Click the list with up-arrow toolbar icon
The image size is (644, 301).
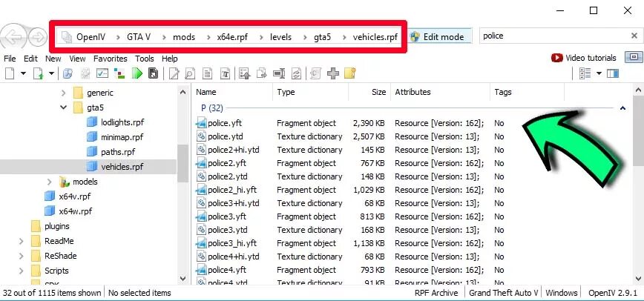245,73
